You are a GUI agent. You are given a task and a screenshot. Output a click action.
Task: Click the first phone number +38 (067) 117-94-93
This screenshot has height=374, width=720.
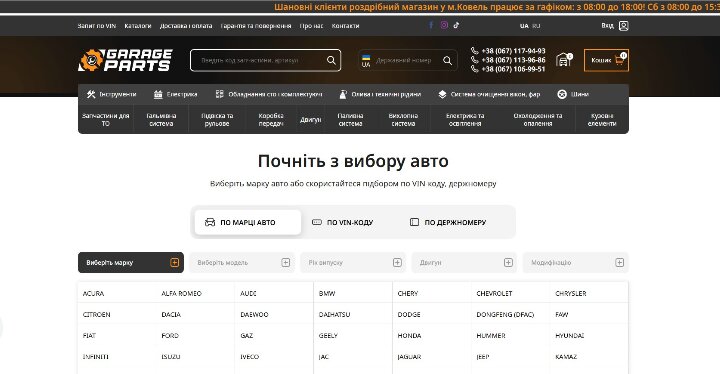pos(513,51)
